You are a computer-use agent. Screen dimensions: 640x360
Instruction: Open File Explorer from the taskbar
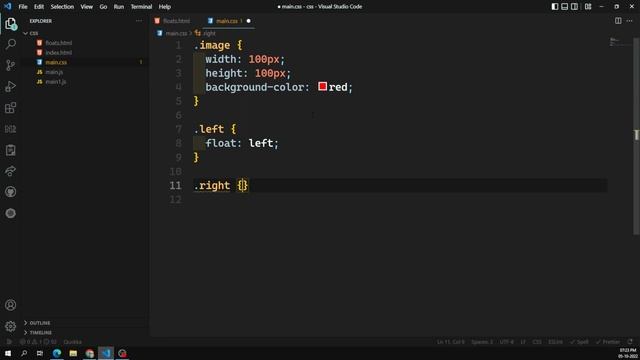(73, 353)
